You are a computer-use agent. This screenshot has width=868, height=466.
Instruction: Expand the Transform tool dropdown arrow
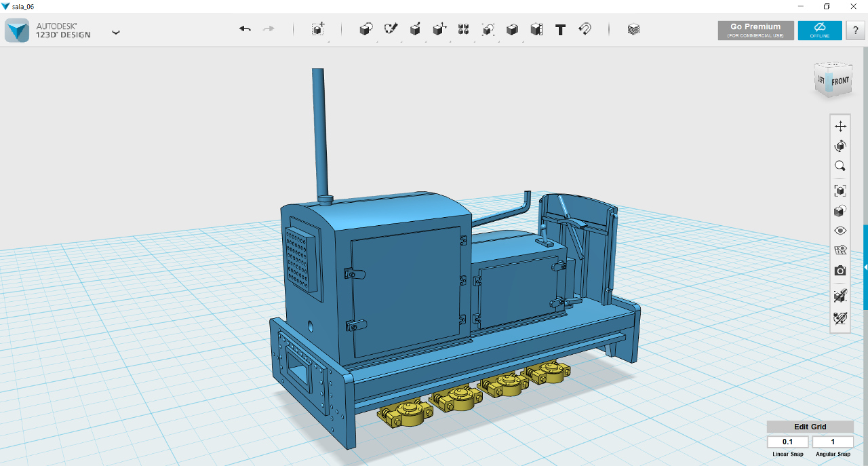[329, 41]
